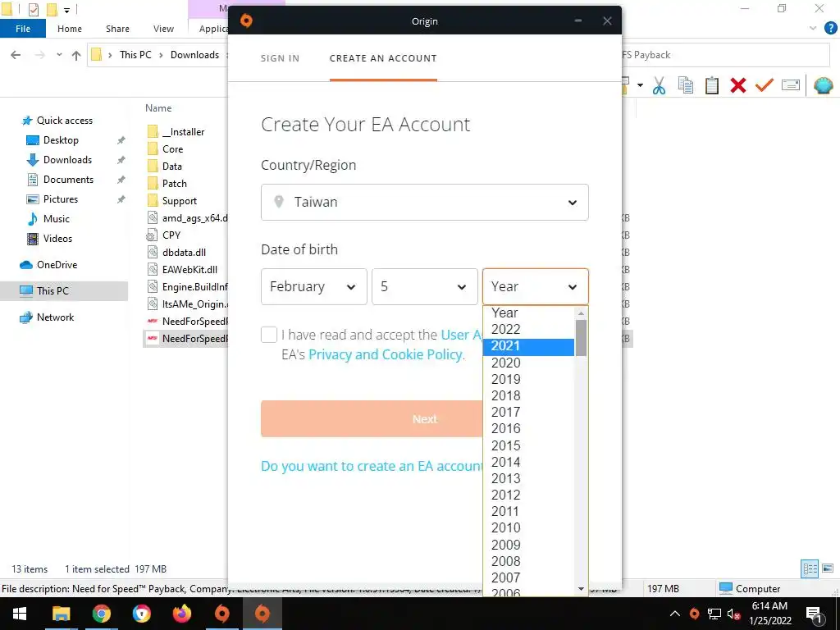Click the shell globe icon in Explorer toolbar
Image resolution: width=840 pixels, height=630 pixels.
tap(823, 85)
